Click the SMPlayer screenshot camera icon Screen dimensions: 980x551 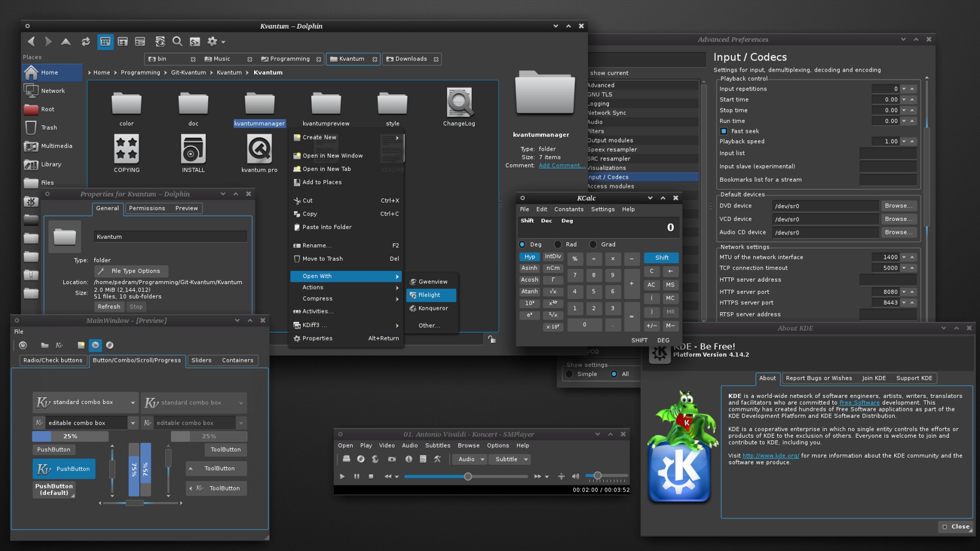(x=392, y=459)
